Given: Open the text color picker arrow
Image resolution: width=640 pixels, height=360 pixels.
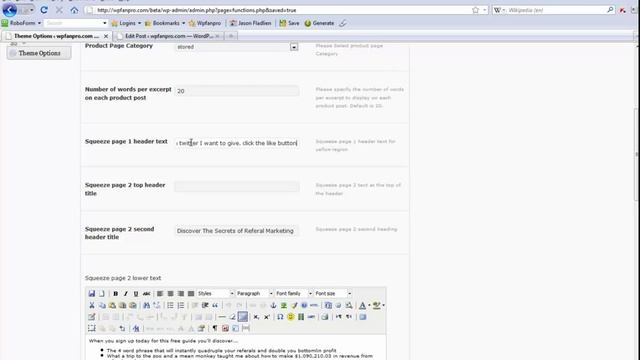Looking at the screenshot, I should [369, 305].
